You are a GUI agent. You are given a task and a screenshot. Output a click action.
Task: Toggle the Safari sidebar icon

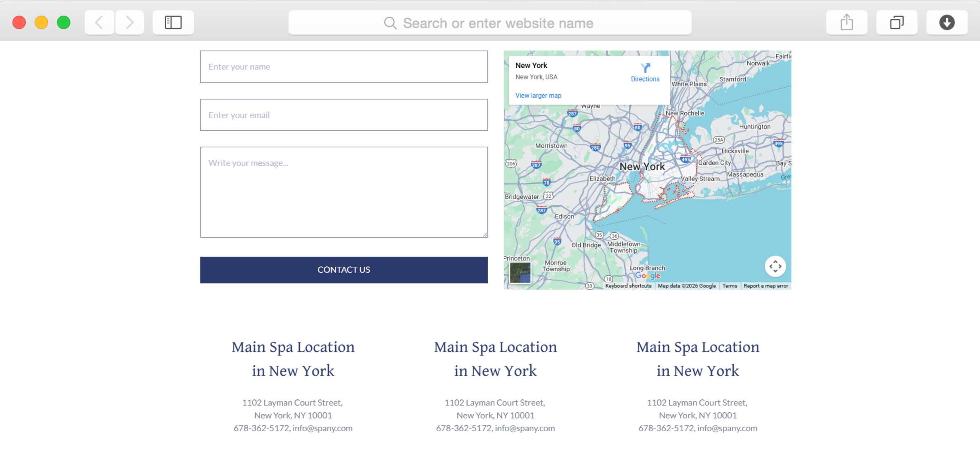point(173,22)
